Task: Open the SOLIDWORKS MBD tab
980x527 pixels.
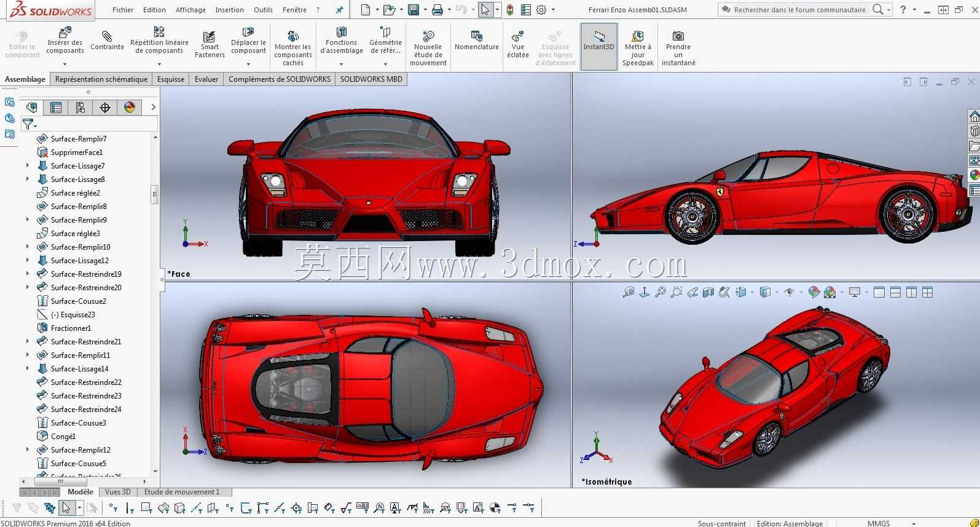Action: 371,79
